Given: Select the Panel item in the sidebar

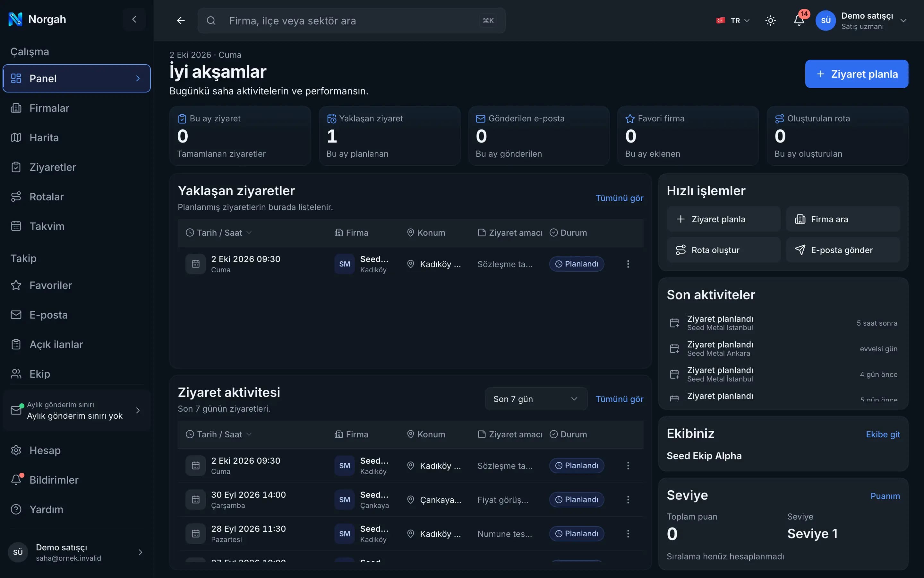Looking at the screenshot, I should coord(76,78).
